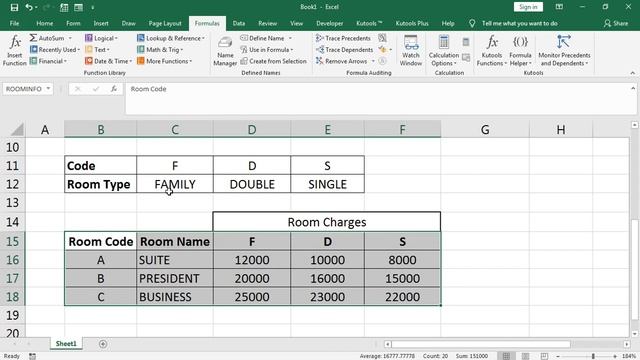Click cell containing FAMILY
The width and height of the screenshot is (640, 360).
click(175, 184)
